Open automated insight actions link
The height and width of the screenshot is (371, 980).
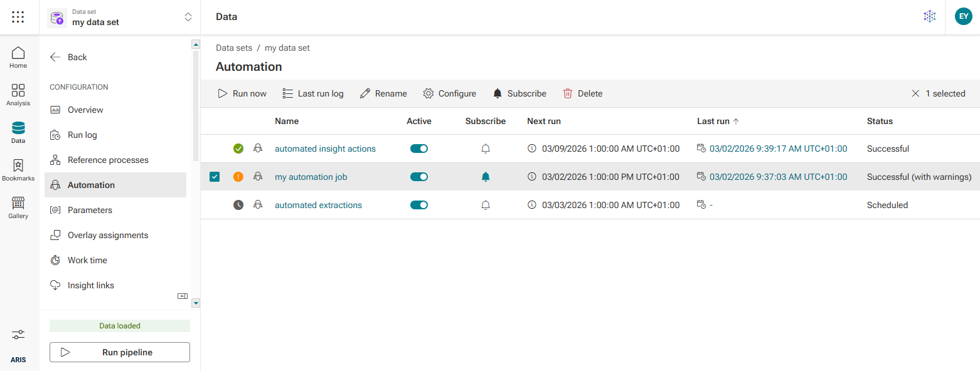click(325, 149)
